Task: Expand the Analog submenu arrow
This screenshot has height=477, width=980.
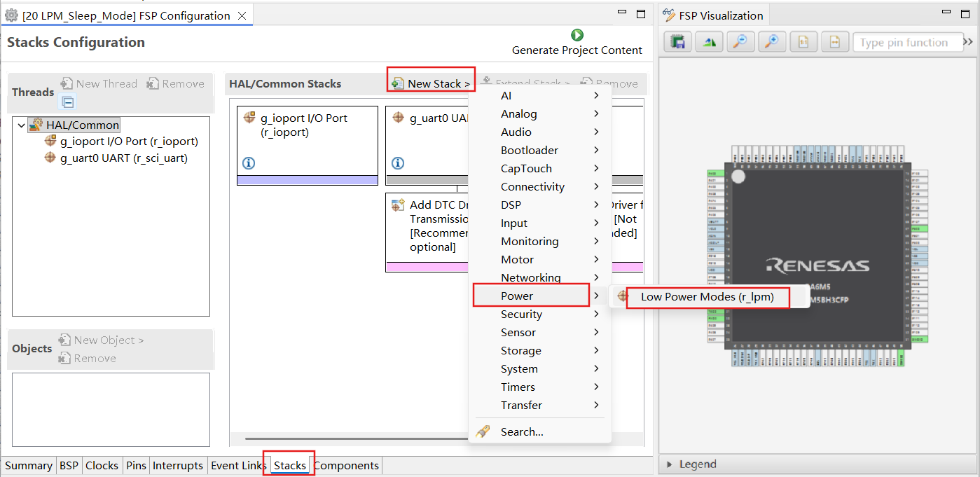Action: click(596, 113)
